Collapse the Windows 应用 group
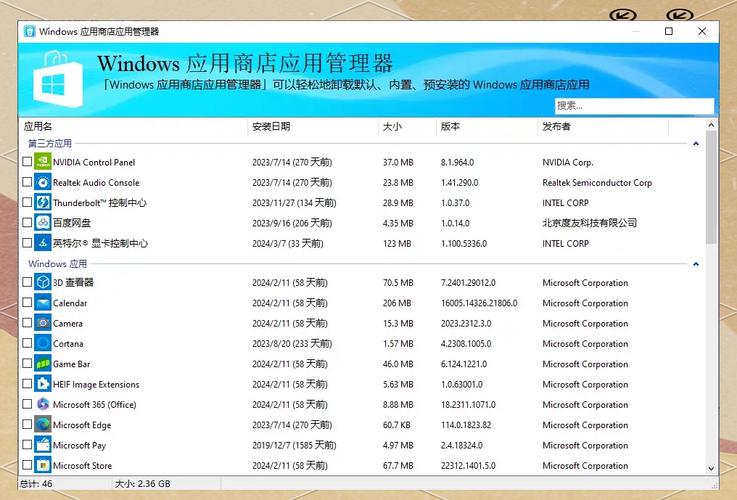This screenshot has height=500, width=737. (x=696, y=264)
